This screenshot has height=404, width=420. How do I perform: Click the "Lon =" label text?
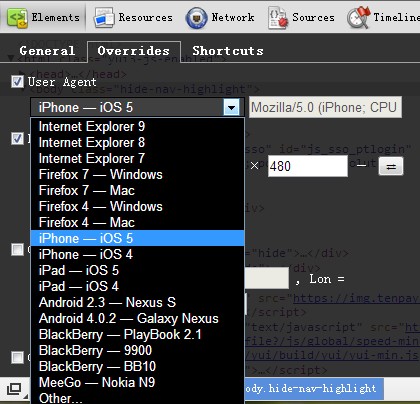[327, 279]
